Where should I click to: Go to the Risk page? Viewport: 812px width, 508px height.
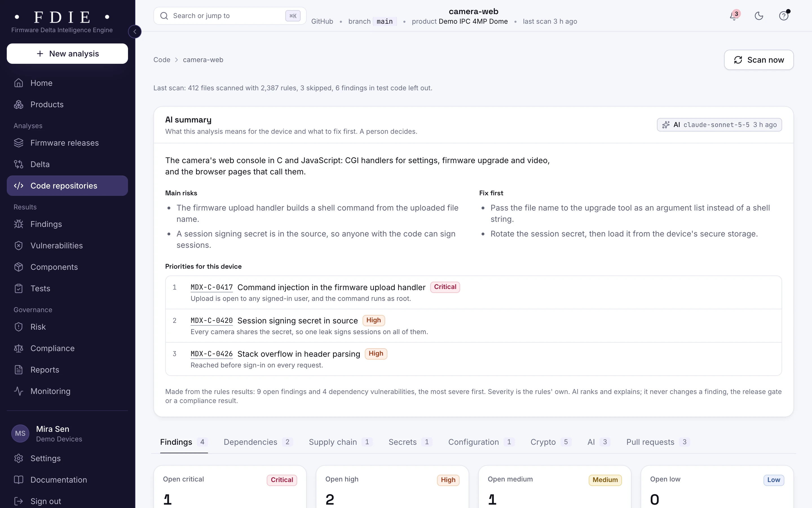[67, 327]
